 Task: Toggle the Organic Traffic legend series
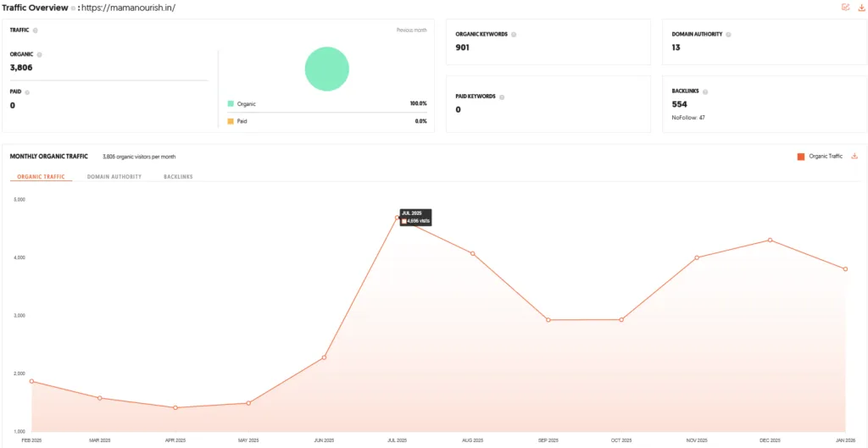tap(820, 157)
